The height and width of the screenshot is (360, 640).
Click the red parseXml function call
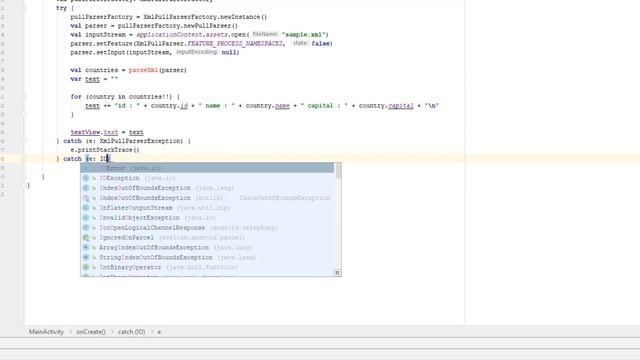tap(143, 70)
